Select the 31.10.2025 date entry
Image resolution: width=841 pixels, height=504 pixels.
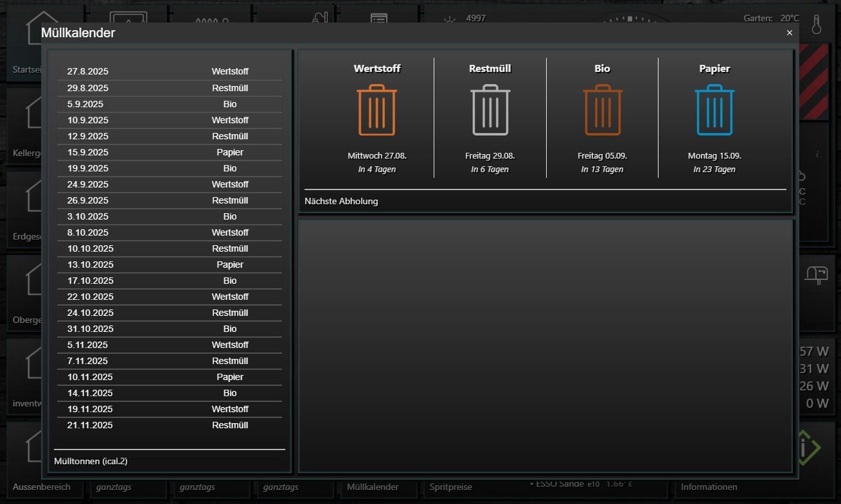(91, 329)
